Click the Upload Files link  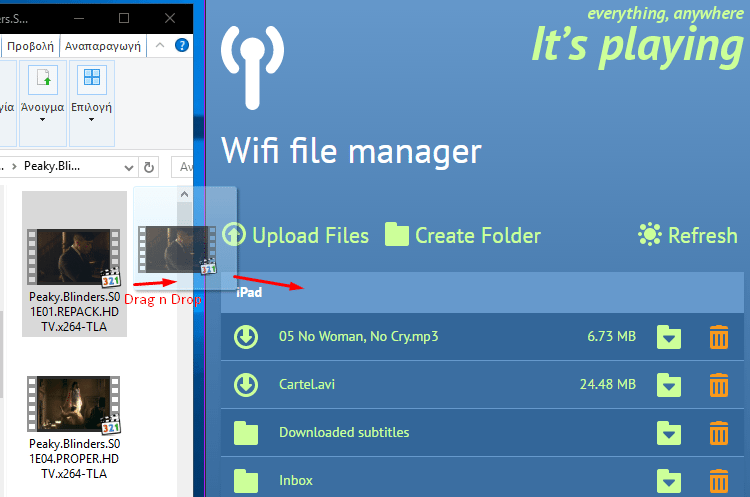pyautogui.click(x=310, y=235)
